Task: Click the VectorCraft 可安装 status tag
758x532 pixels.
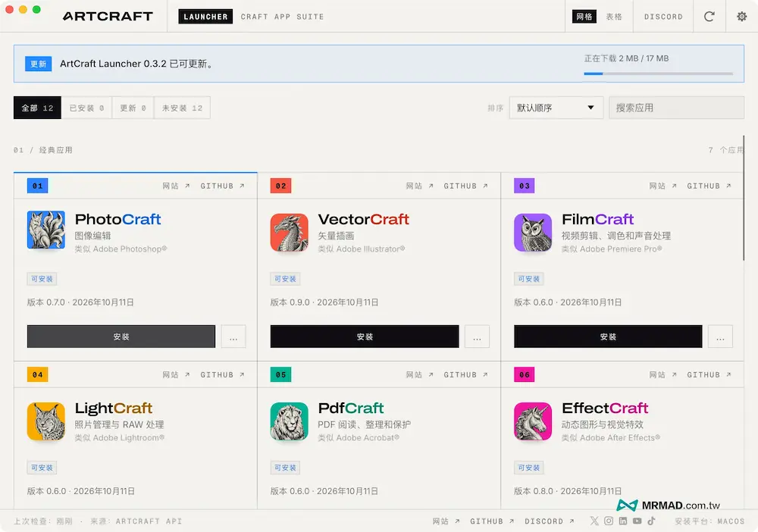Action: (285, 279)
